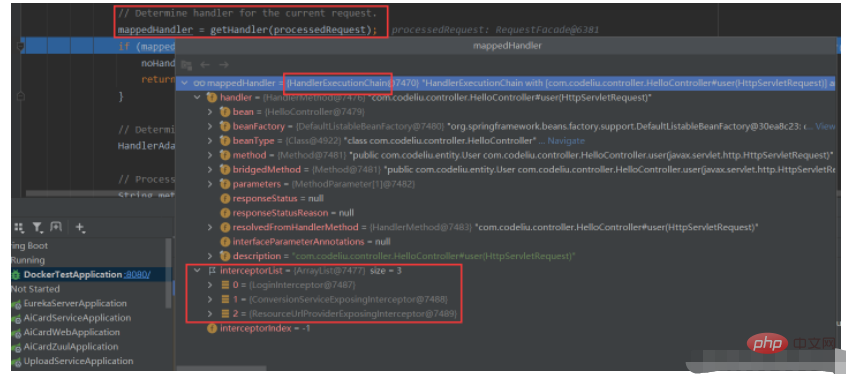Expand the LoginInterceptor element 0
The height and width of the screenshot is (376, 846).
point(210,285)
